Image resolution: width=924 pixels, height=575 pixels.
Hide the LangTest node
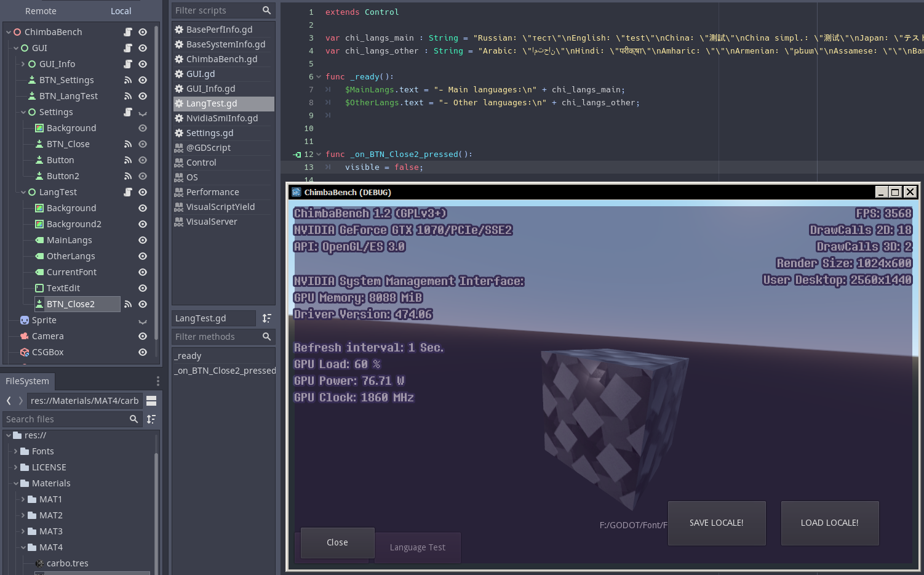coord(143,192)
